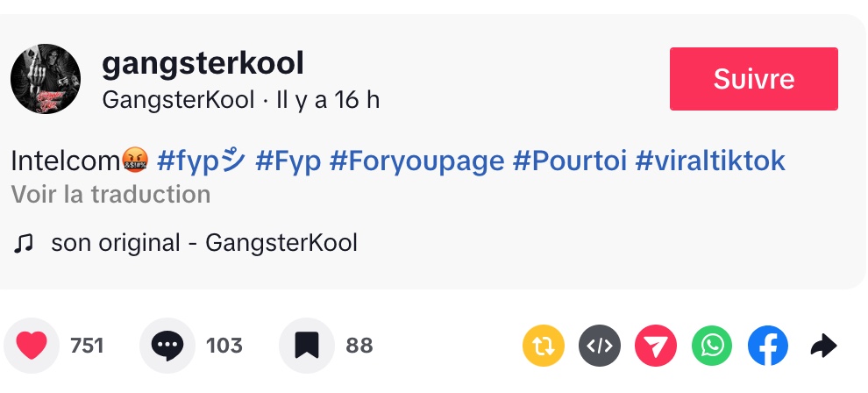Image resolution: width=868 pixels, height=393 pixels.
Task: Bookmark the video to favorites
Action: [x=306, y=346]
